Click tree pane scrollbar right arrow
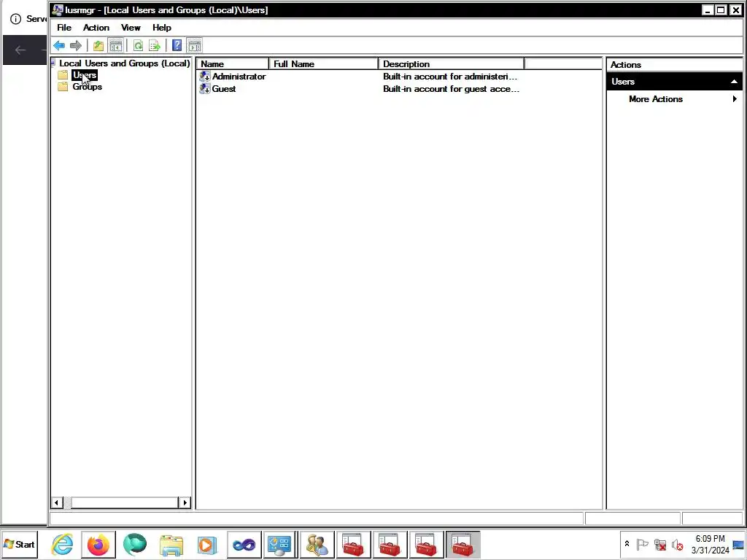 point(185,502)
